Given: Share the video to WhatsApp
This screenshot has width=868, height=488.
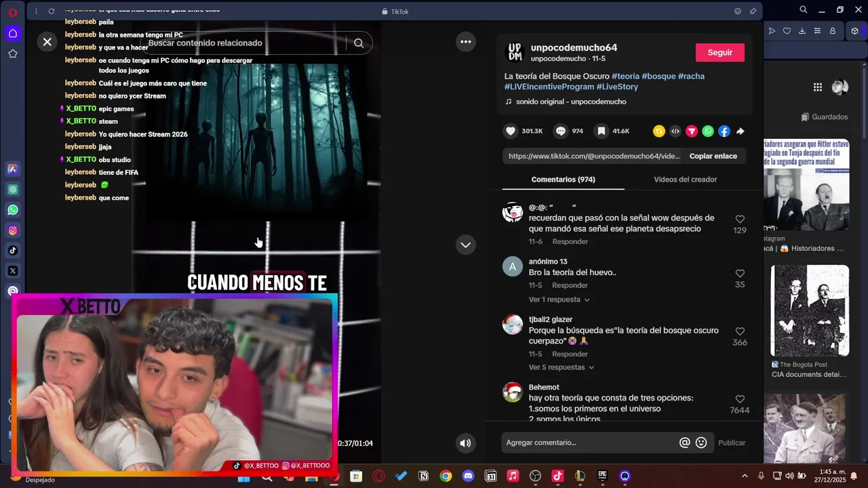Looking at the screenshot, I should click(708, 131).
